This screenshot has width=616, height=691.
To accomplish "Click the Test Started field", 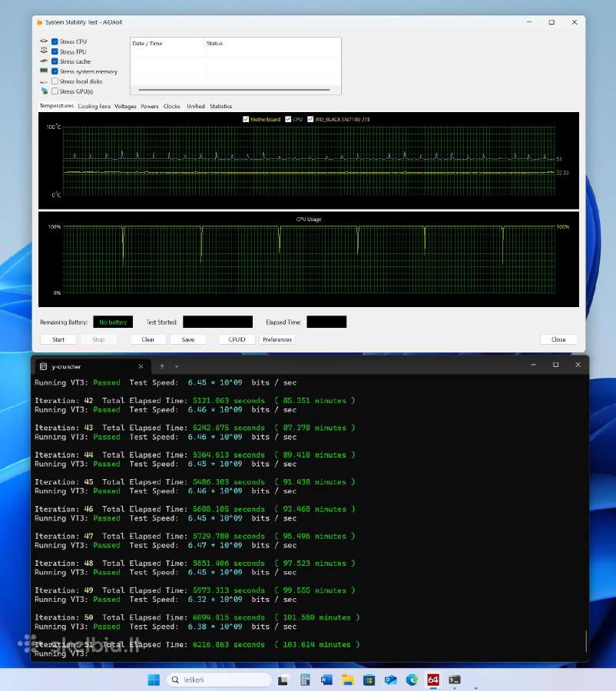I will click(x=218, y=322).
